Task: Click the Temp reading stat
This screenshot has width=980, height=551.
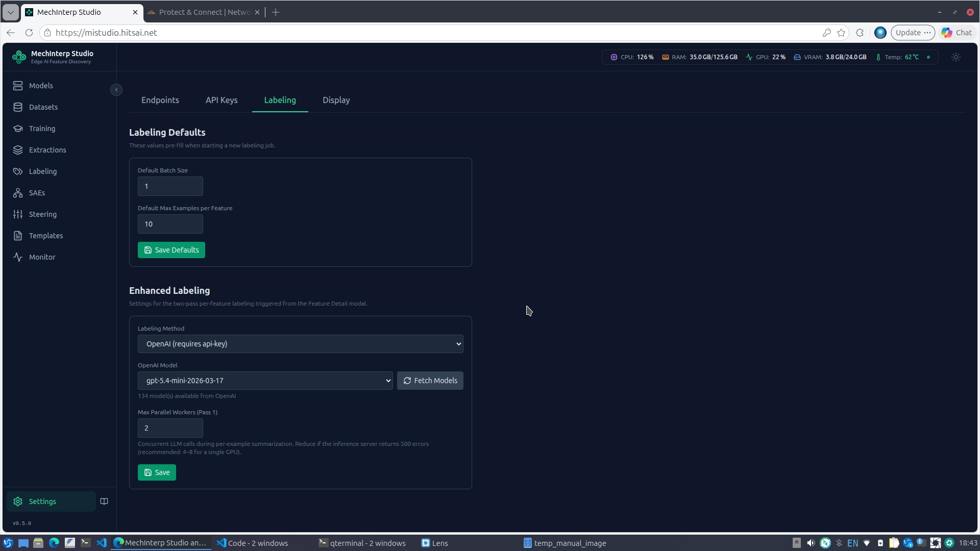Action: (x=897, y=57)
